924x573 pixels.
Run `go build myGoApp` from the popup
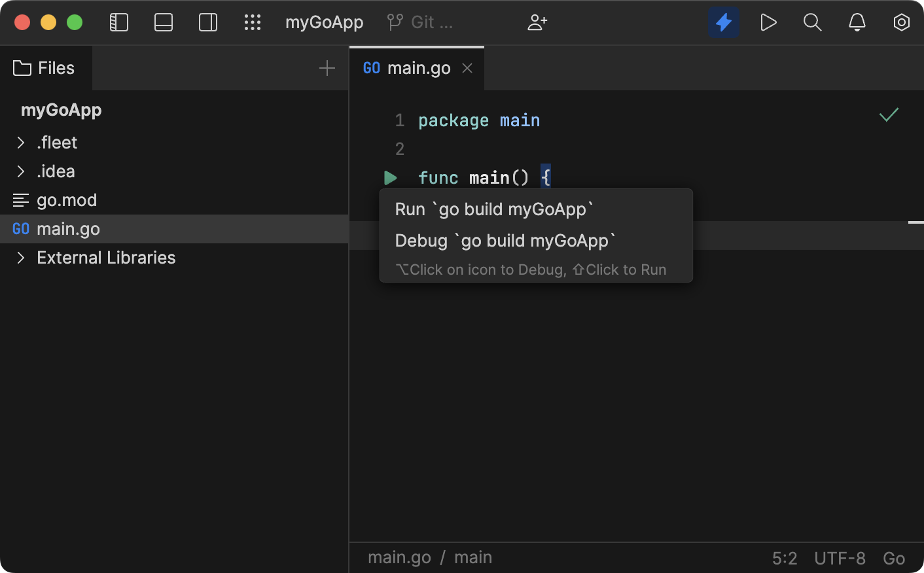click(x=494, y=209)
